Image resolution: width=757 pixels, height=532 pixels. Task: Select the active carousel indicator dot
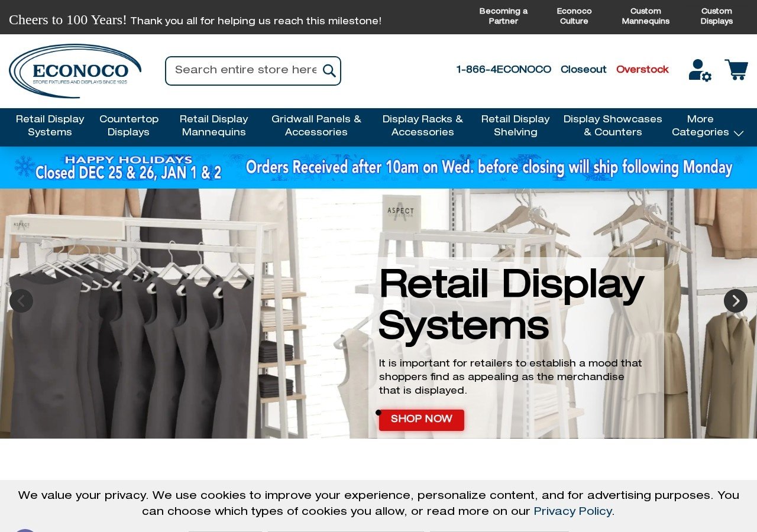point(378,413)
